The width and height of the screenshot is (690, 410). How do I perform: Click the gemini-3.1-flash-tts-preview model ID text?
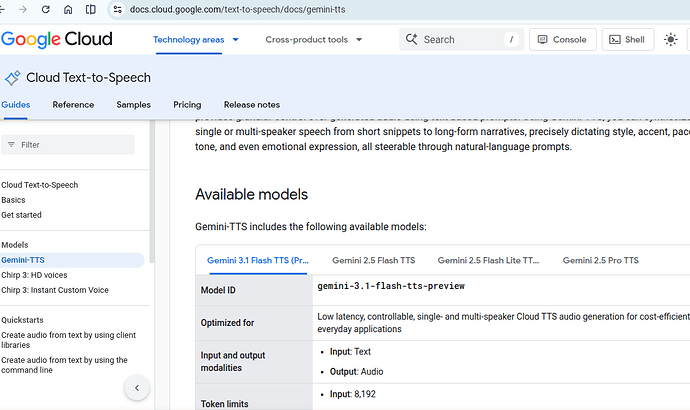(391, 286)
